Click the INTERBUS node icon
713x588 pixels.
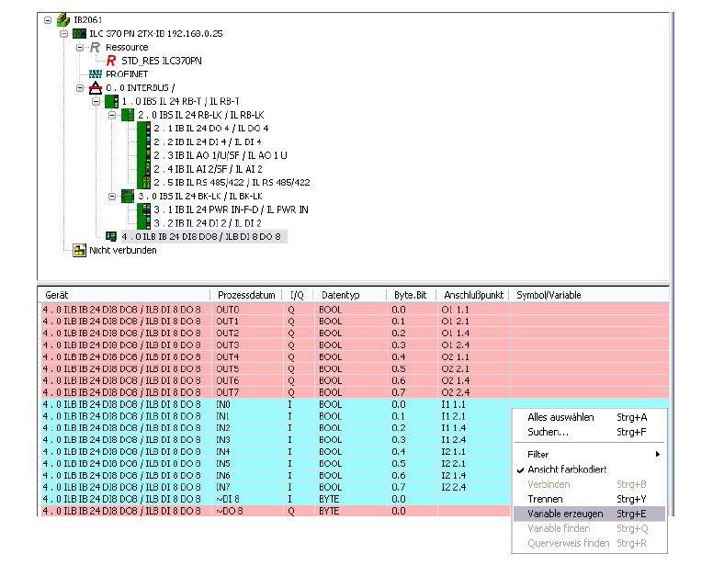(96, 88)
